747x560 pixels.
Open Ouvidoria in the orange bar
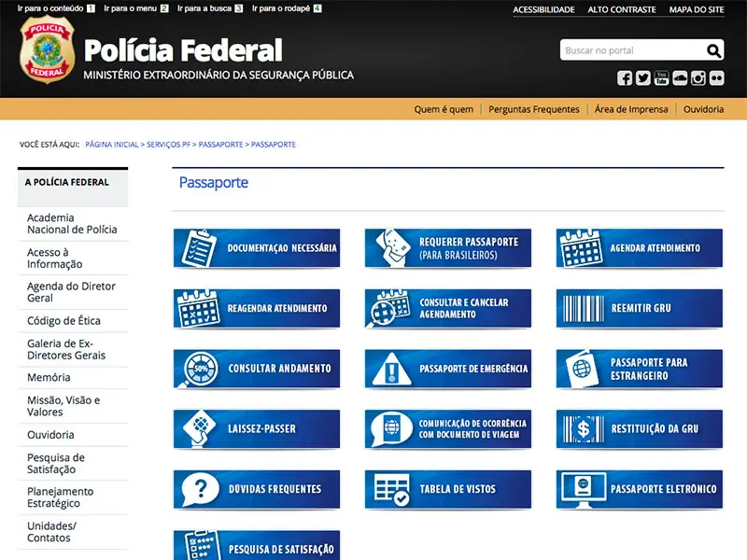pyautogui.click(x=704, y=109)
